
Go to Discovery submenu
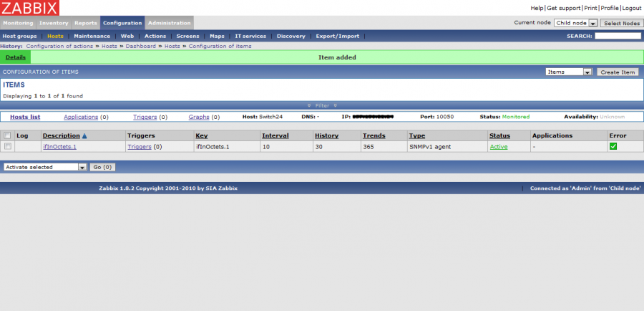click(291, 37)
